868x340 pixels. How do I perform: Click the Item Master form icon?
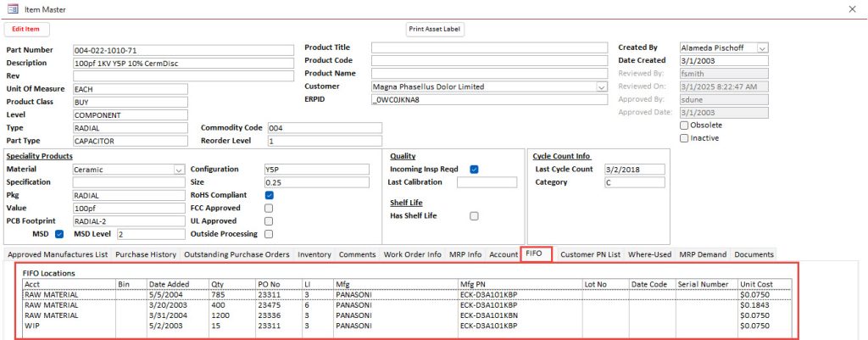(x=12, y=8)
